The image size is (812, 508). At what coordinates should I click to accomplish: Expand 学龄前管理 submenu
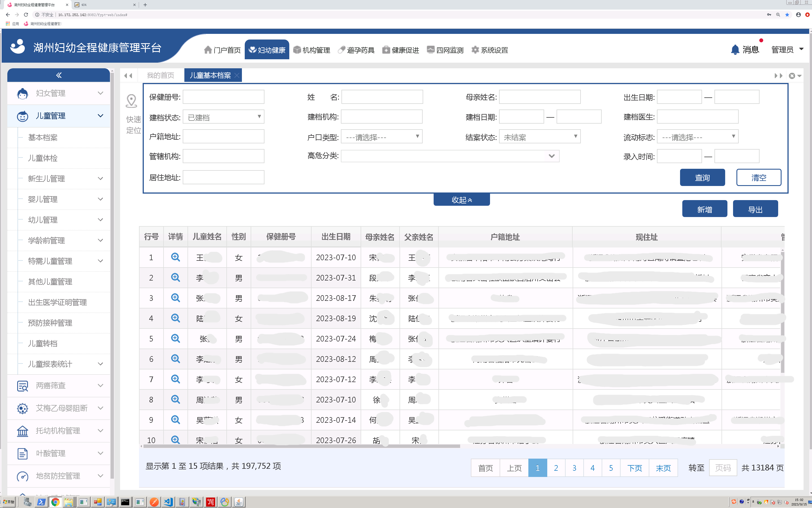pos(100,240)
